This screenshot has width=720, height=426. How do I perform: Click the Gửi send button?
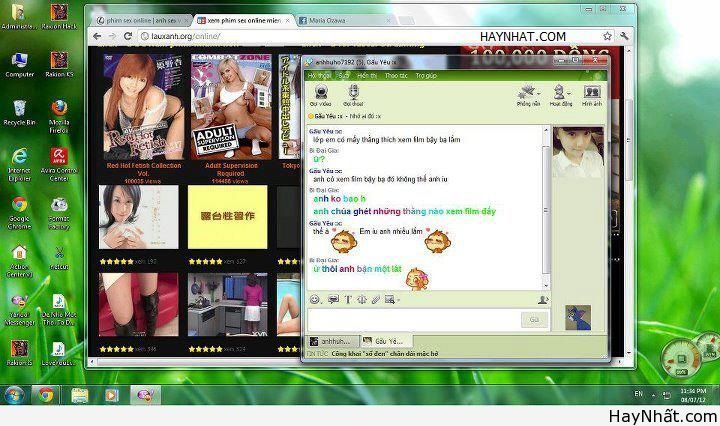(x=534, y=320)
